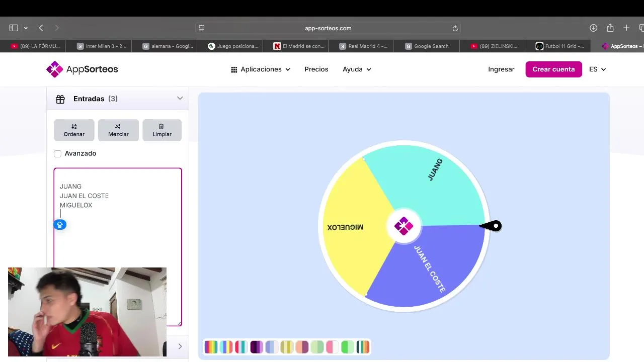644x362 pixels.
Task: Click inside the entries text area
Action: (118, 246)
